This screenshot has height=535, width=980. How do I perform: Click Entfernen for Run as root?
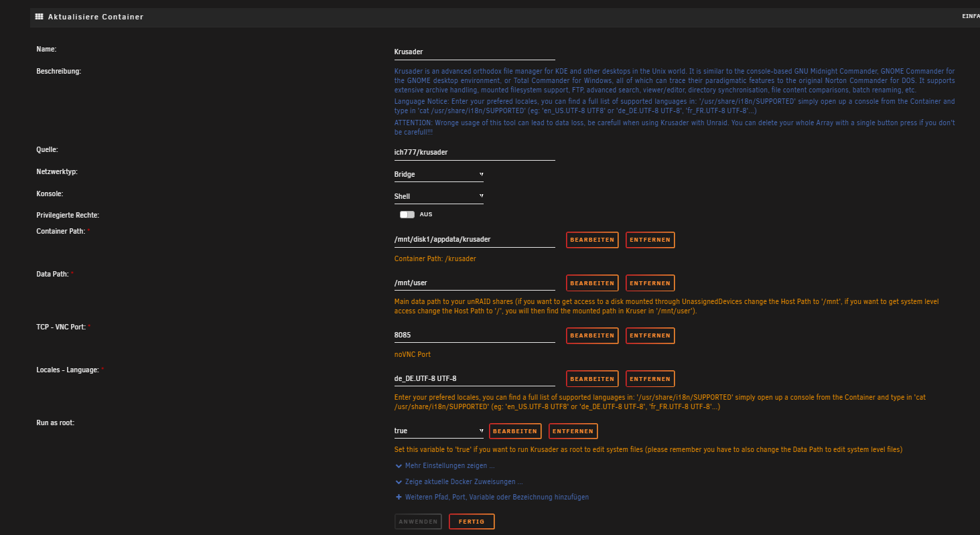pos(573,431)
